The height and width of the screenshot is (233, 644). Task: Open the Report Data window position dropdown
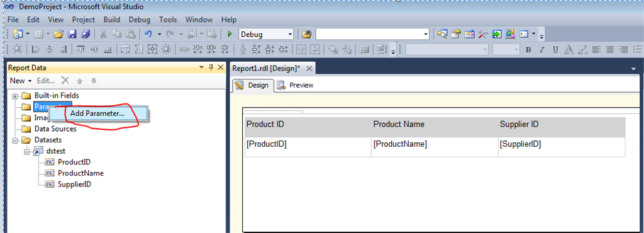coord(201,67)
